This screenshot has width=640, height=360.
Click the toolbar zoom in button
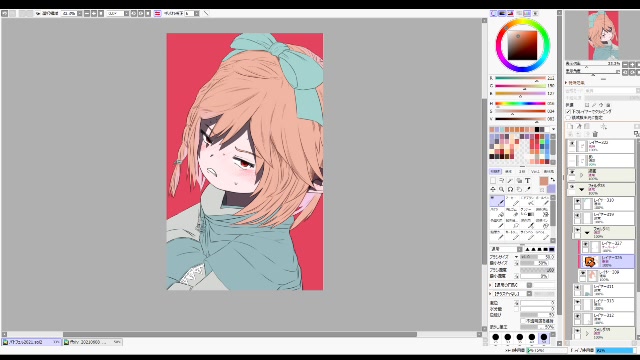94,13
